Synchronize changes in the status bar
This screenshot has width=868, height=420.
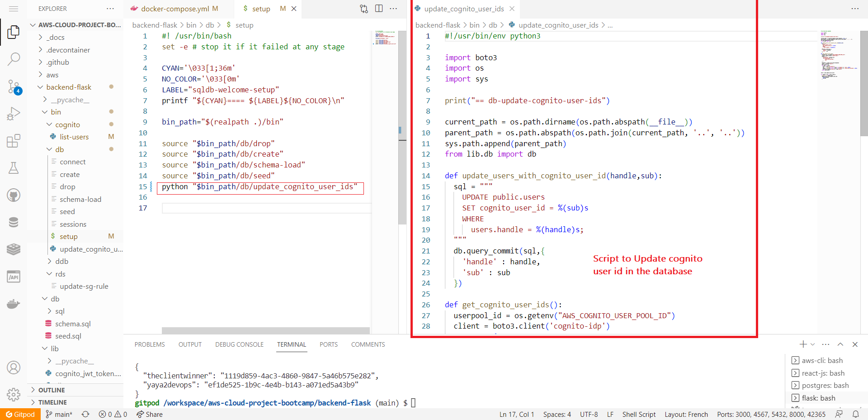(85, 414)
